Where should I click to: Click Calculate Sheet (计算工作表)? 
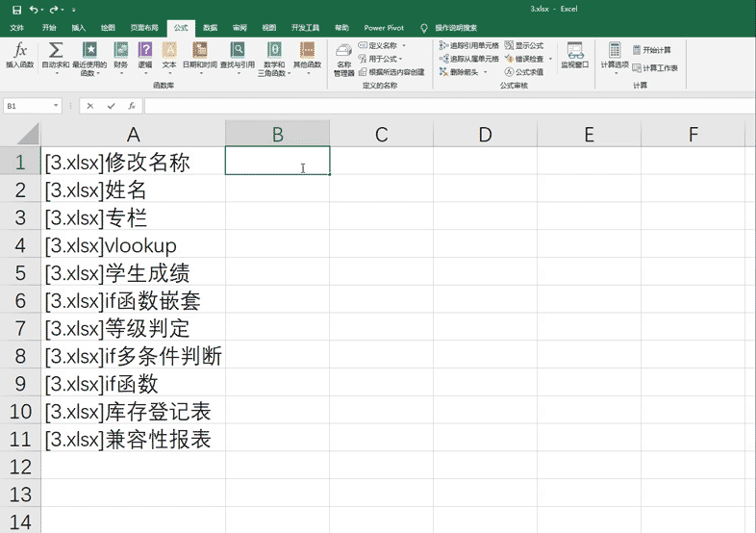pyautogui.click(x=655, y=68)
